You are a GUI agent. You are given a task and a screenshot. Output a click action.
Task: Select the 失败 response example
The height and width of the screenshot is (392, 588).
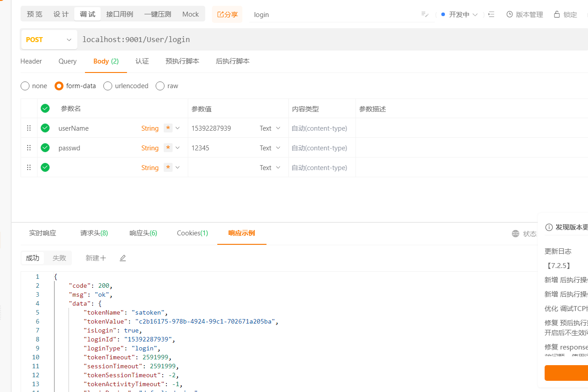click(x=59, y=258)
